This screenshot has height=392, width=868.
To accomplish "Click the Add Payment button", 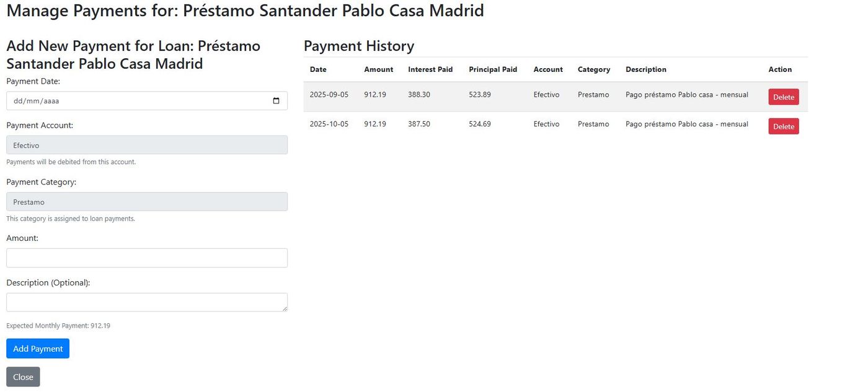I will click(37, 348).
